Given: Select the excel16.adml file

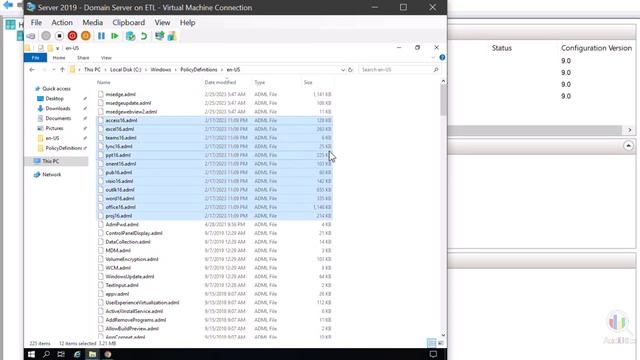Looking at the screenshot, I should pos(120,129).
